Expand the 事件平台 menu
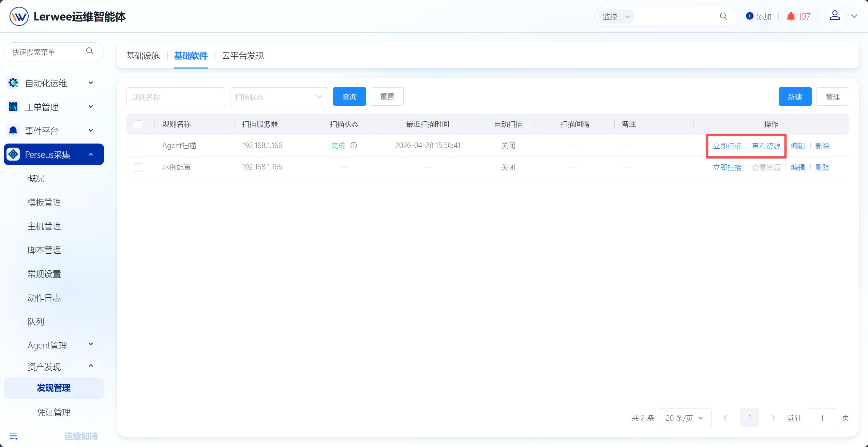 tap(91, 131)
